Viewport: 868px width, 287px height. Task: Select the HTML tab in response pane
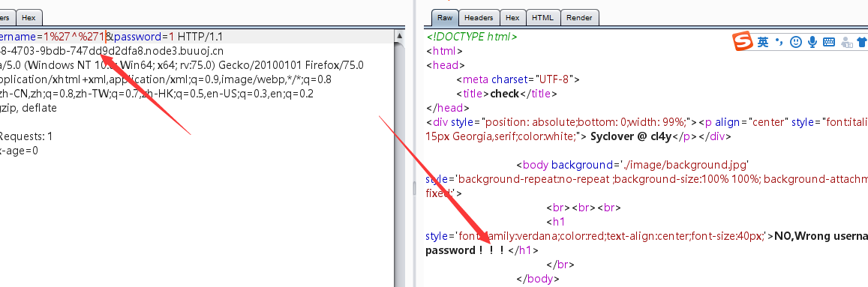click(x=542, y=18)
